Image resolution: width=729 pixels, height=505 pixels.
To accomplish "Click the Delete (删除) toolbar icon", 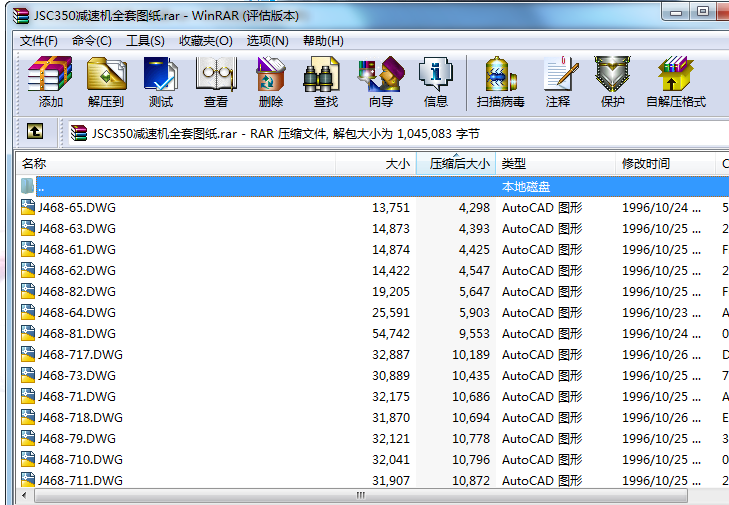I will (x=270, y=73).
